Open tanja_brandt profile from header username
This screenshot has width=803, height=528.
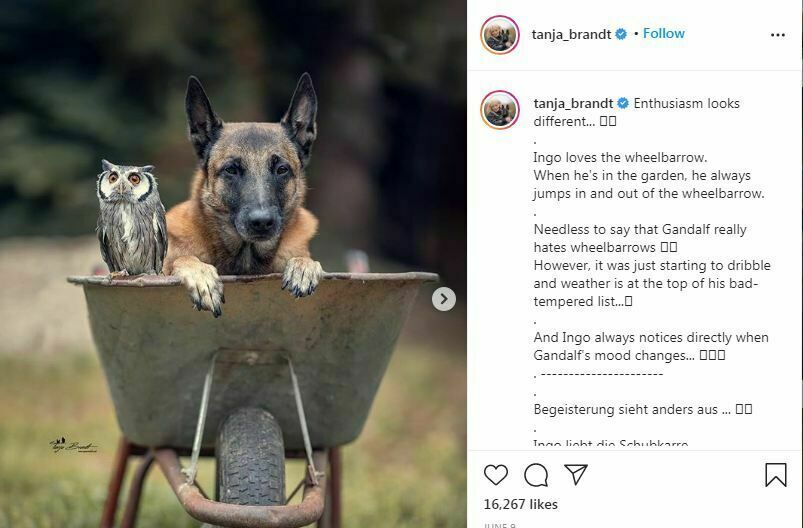[572, 34]
